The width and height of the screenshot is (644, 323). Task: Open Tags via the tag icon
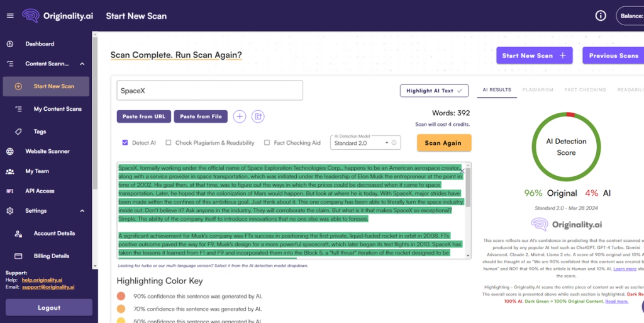(18, 132)
